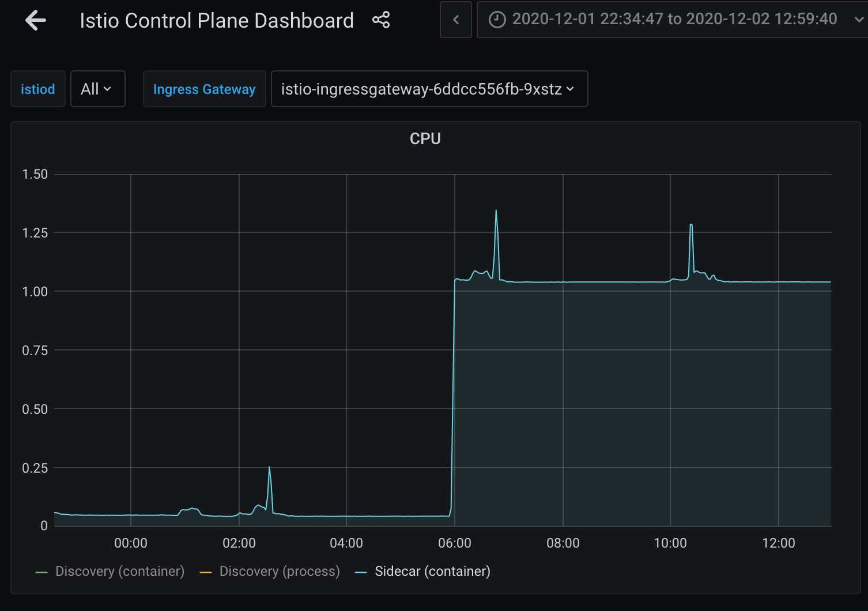Click the Ingress Gateway variable label

pos(204,89)
